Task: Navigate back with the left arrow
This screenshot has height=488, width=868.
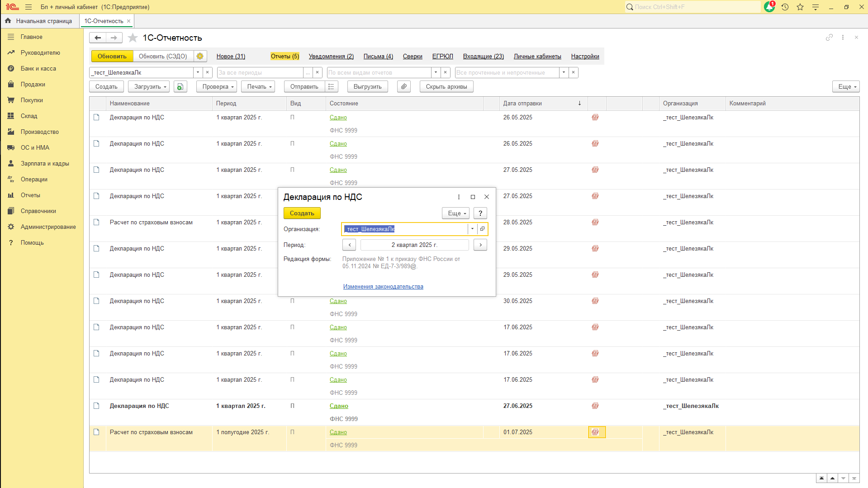Action: [98, 38]
